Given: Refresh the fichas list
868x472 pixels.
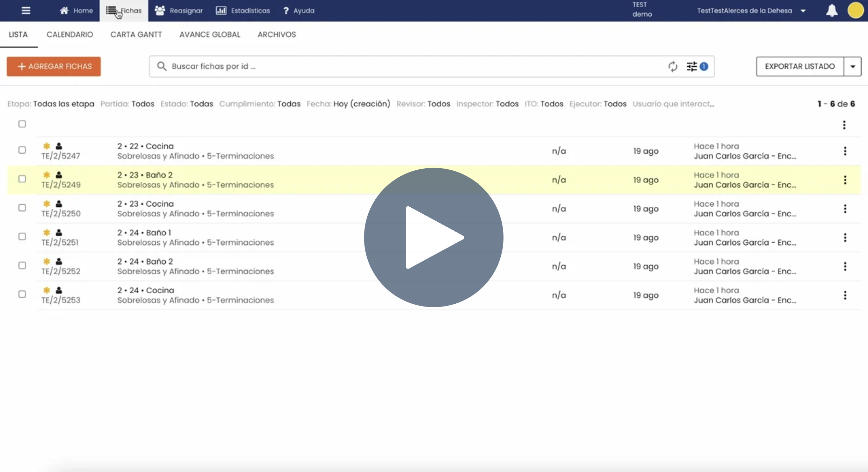Looking at the screenshot, I should pyautogui.click(x=673, y=66).
